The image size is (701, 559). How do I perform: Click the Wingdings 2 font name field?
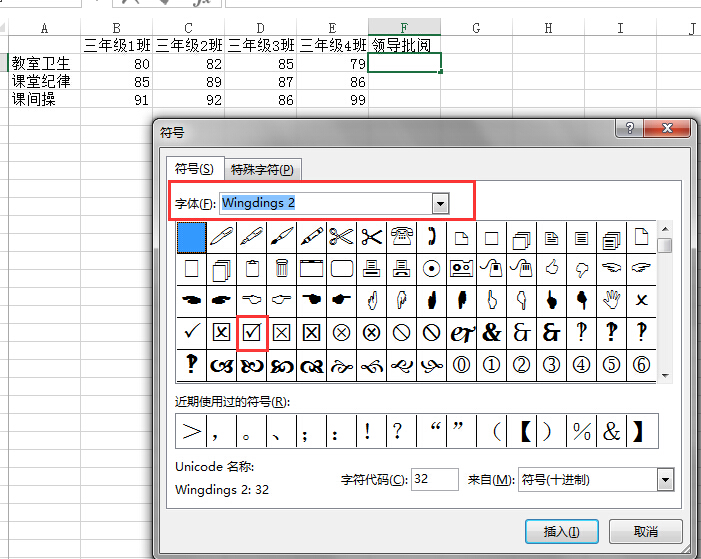pyautogui.click(x=326, y=203)
